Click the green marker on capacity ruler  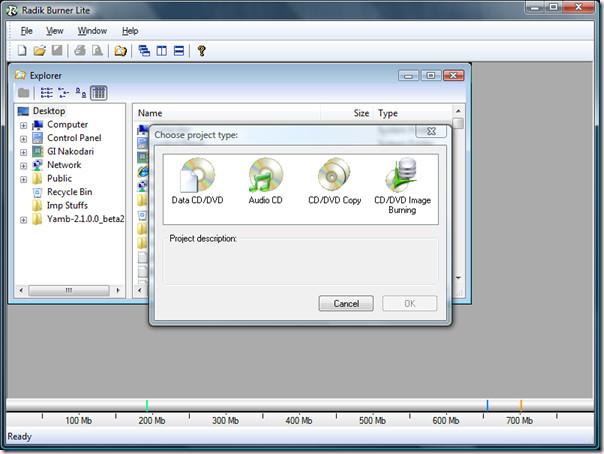[x=147, y=405]
